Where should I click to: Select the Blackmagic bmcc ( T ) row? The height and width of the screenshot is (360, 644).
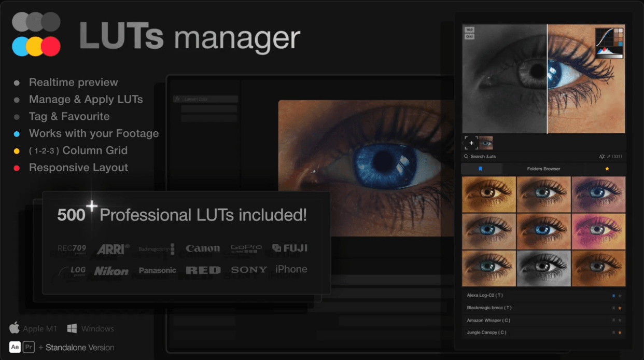[x=543, y=308]
